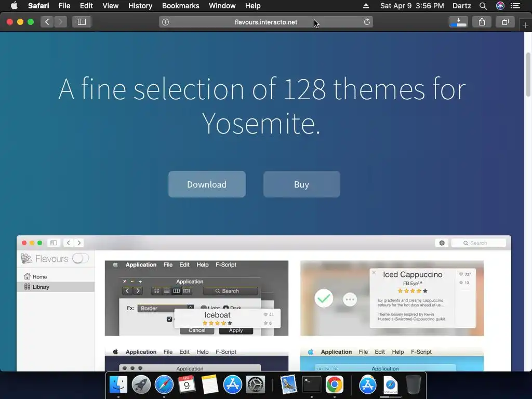Toggle the Safari sidebar button
This screenshot has height=399, width=532.
[82, 22]
